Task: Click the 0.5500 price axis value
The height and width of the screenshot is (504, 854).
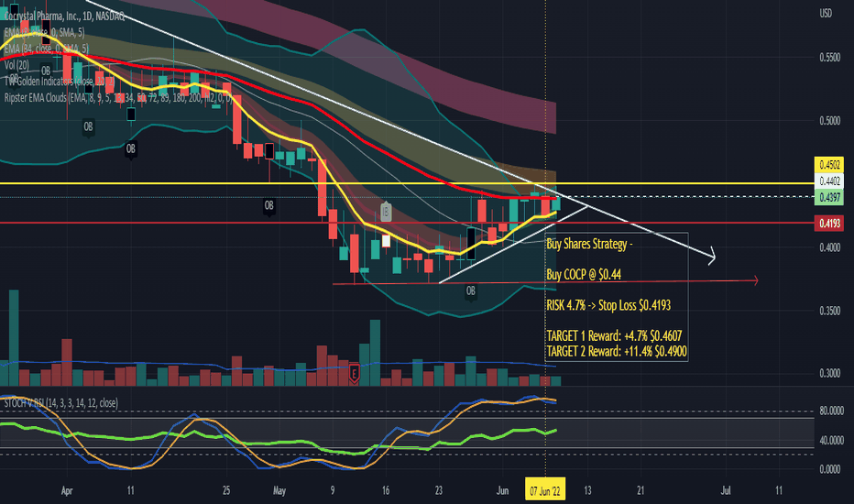Action: 830,57
